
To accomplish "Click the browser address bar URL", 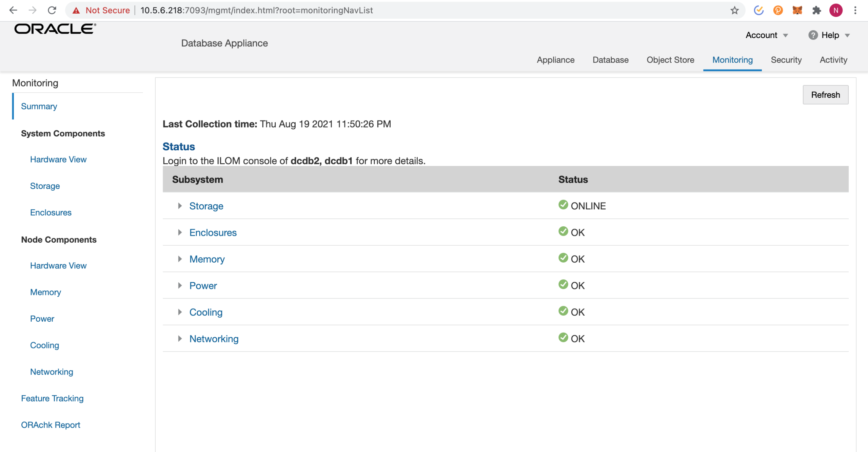I will (x=256, y=11).
